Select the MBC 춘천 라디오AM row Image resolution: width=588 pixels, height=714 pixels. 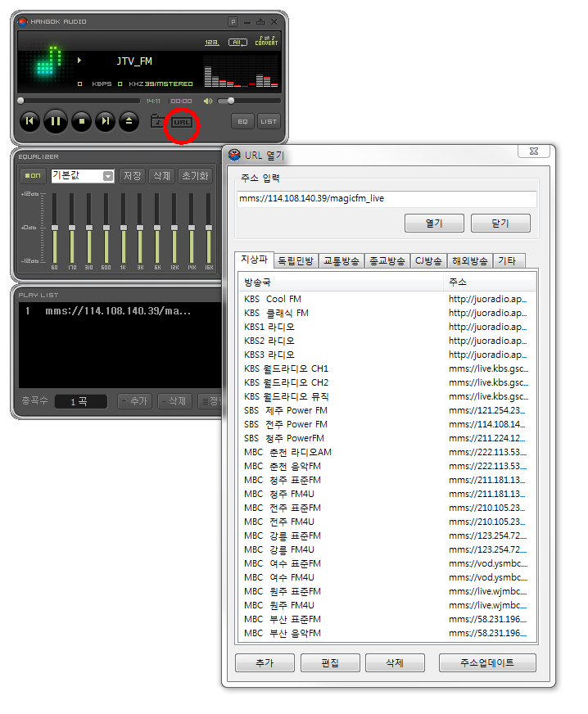click(x=387, y=452)
